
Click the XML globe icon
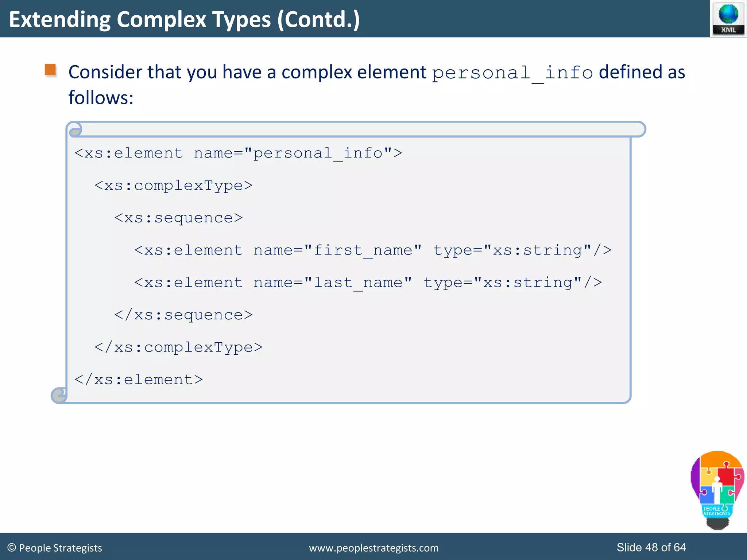[x=728, y=19]
